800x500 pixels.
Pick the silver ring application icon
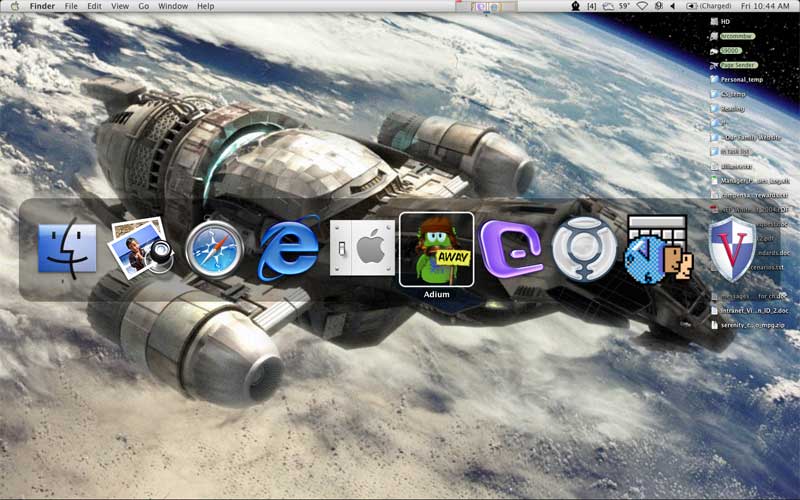584,249
